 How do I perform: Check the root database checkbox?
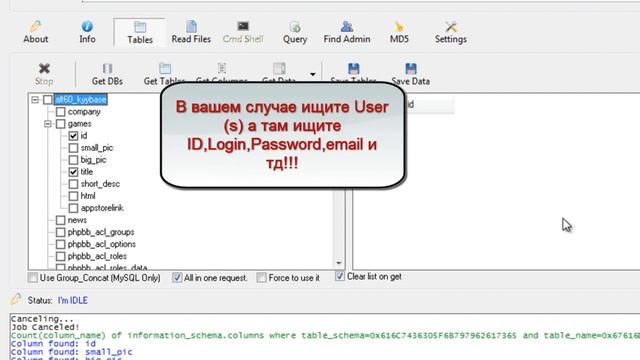pos(48,100)
